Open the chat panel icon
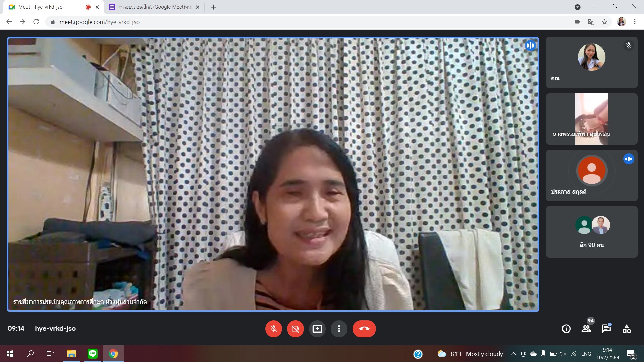This screenshot has height=362, width=644. [x=606, y=329]
